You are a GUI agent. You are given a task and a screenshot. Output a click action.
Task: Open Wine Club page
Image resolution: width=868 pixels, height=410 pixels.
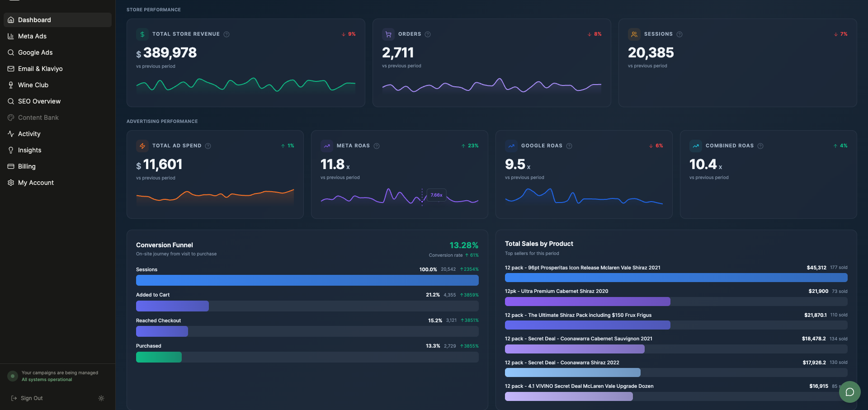tap(57, 85)
